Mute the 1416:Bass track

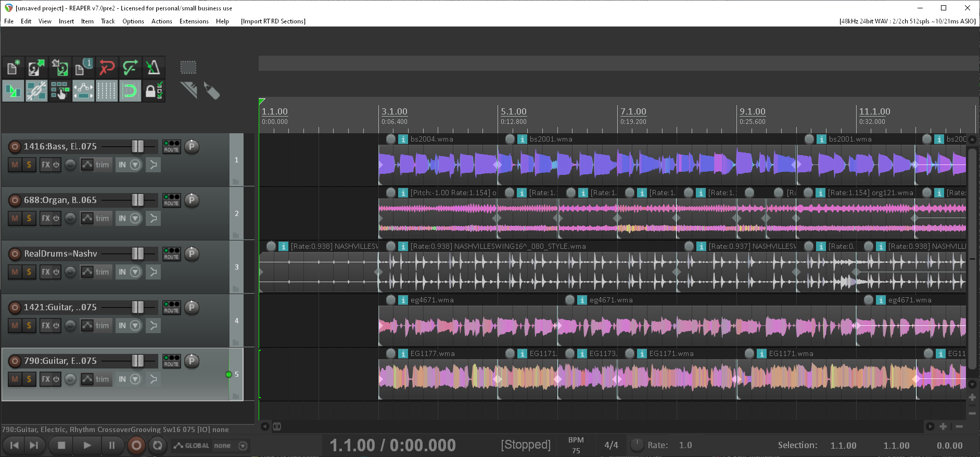click(15, 165)
